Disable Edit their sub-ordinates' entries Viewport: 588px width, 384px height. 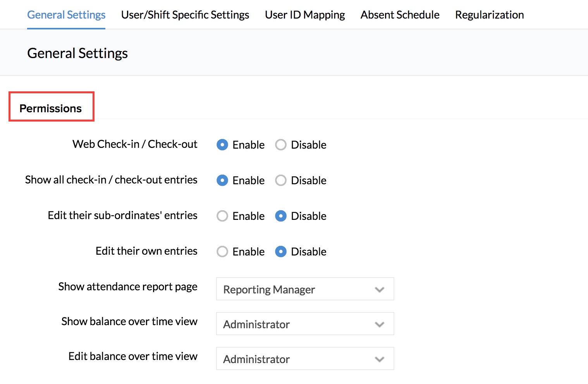click(281, 216)
